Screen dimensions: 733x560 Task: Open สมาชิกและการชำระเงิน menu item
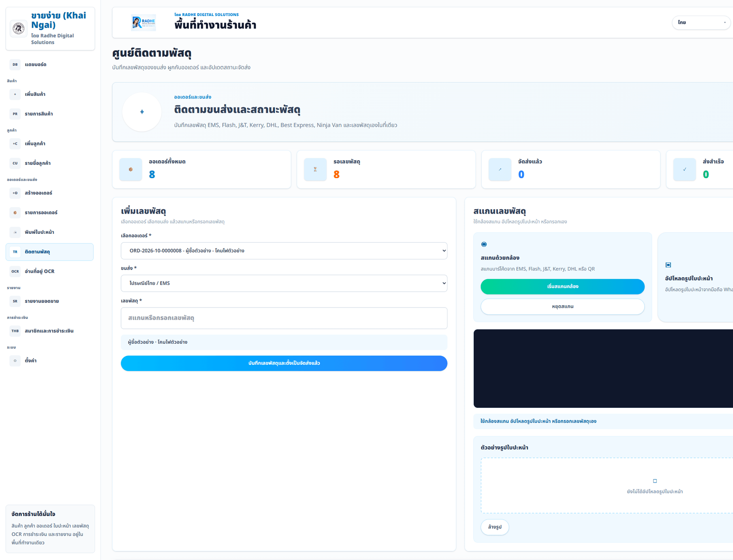50,331
